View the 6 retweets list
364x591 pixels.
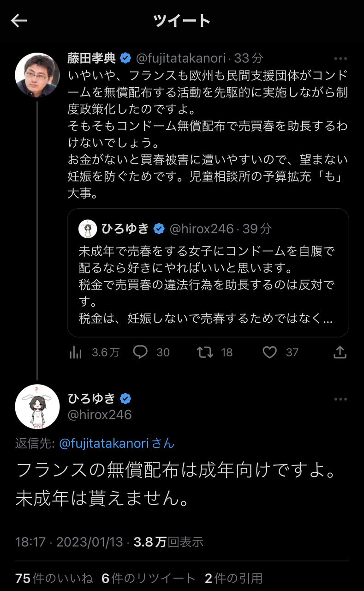click(x=148, y=578)
